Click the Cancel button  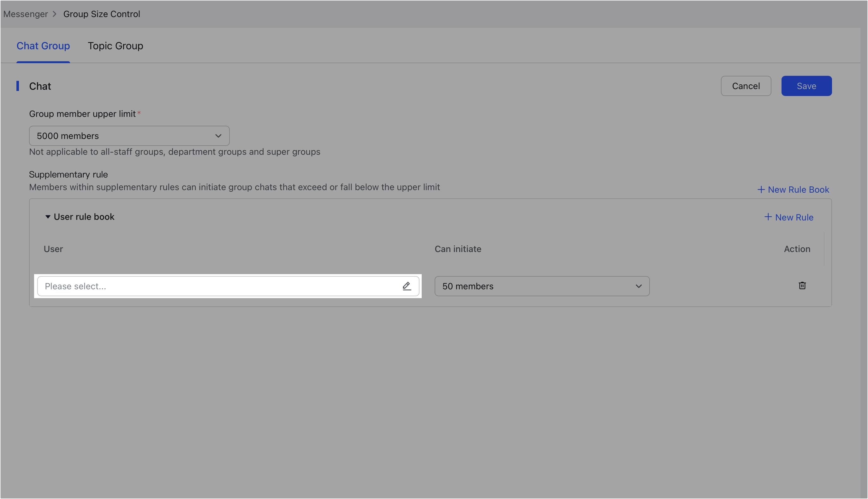746,86
